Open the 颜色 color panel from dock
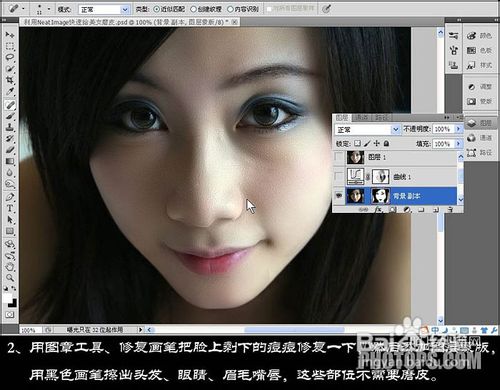Image resolution: width=500 pixels, height=390 pixels. click(x=480, y=36)
